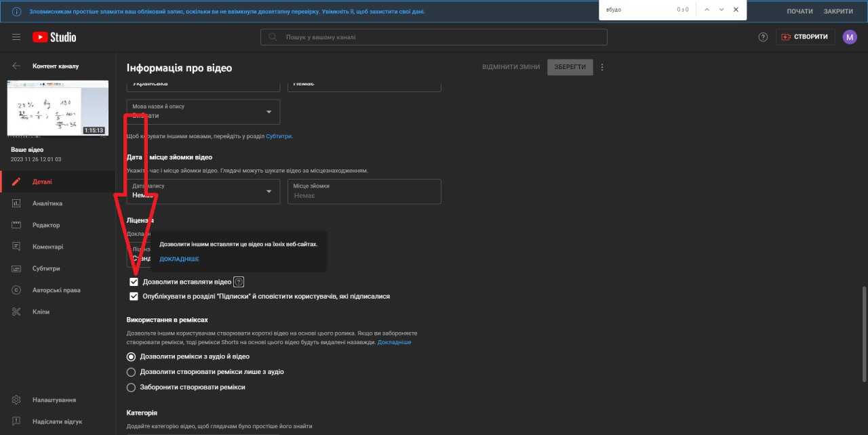Expand the Мова назви й опису dropdown

[x=203, y=112]
